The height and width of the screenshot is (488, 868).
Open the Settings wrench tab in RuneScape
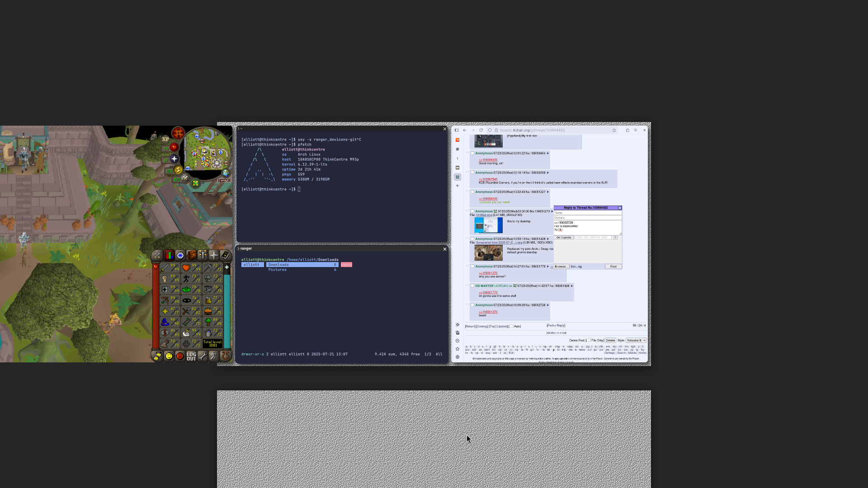[203, 356]
